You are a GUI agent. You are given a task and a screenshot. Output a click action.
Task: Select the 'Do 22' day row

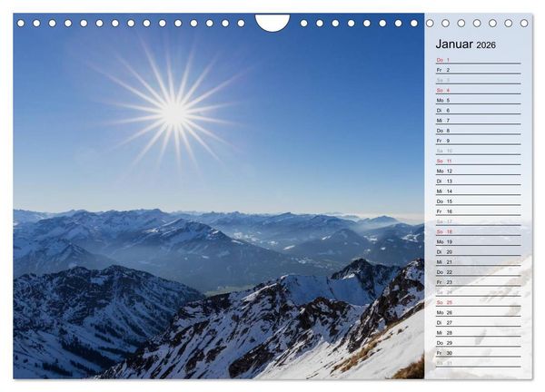(x=479, y=272)
